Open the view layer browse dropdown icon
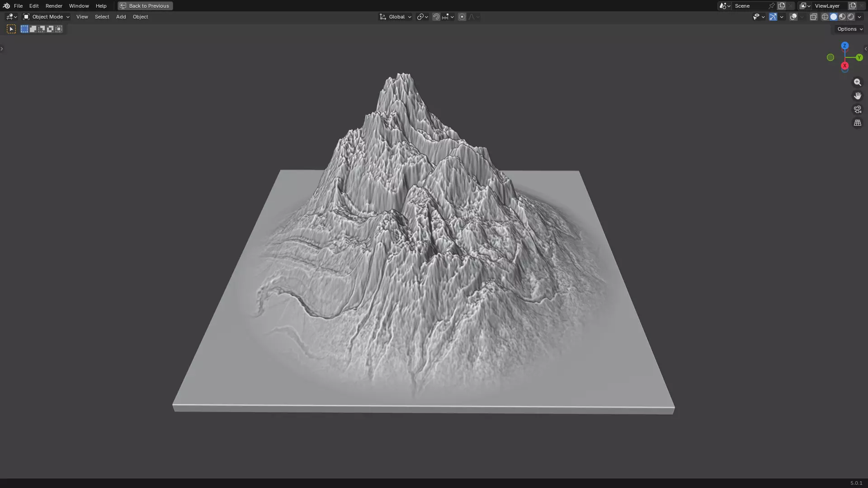 pyautogui.click(x=805, y=6)
